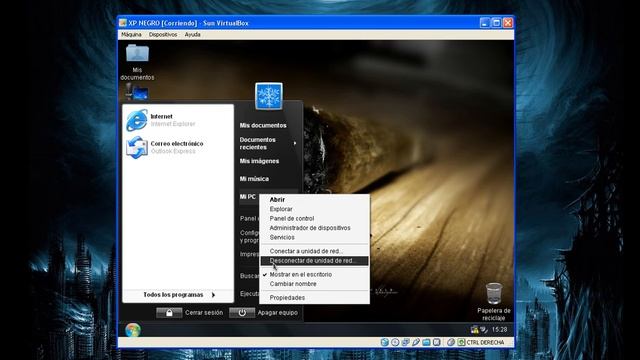
Task: Open the Máquina menu
Action: [131, 35]
